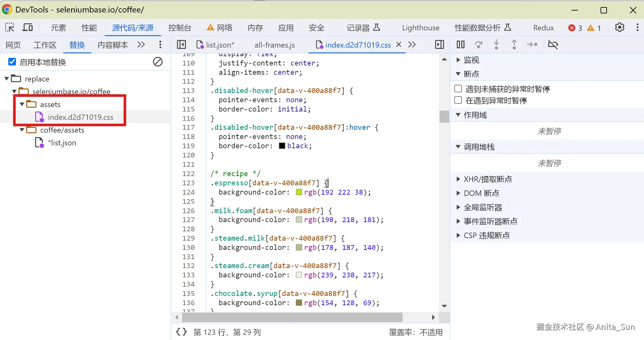Uncheck enable local overrides checkbox
This screenshot has width=644, height=340.
12,62
